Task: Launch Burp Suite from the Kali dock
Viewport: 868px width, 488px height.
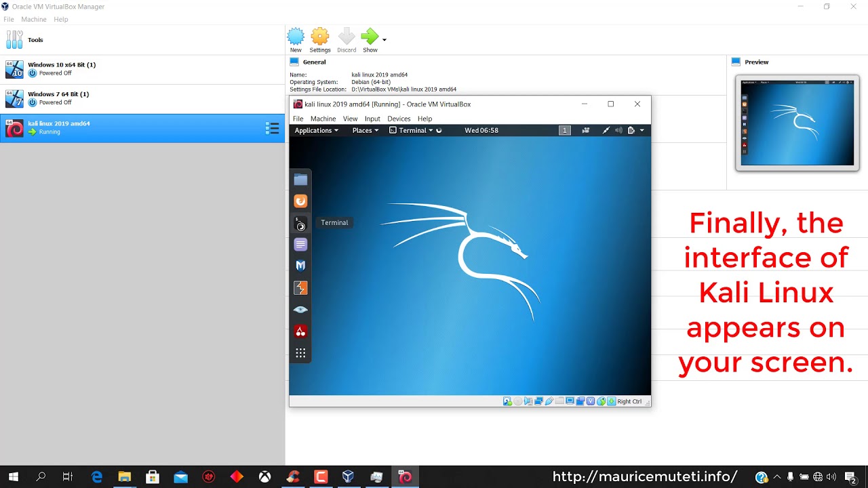Action: 300,288
